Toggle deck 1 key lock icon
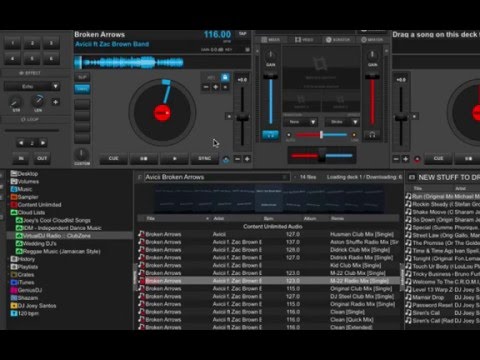 (x=225, y=78)
